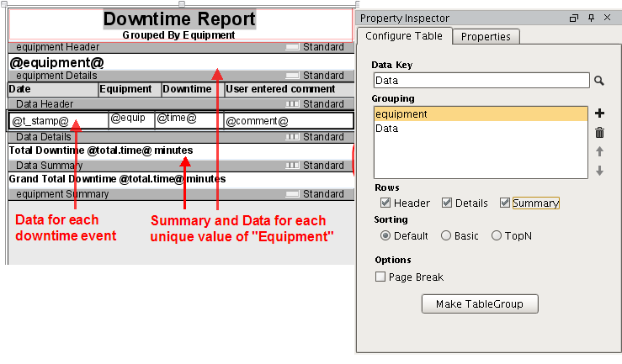The width and height of the screenshot is (622, 364).
Task: Add a new grouping with plus icon
Action: (599, 113)
